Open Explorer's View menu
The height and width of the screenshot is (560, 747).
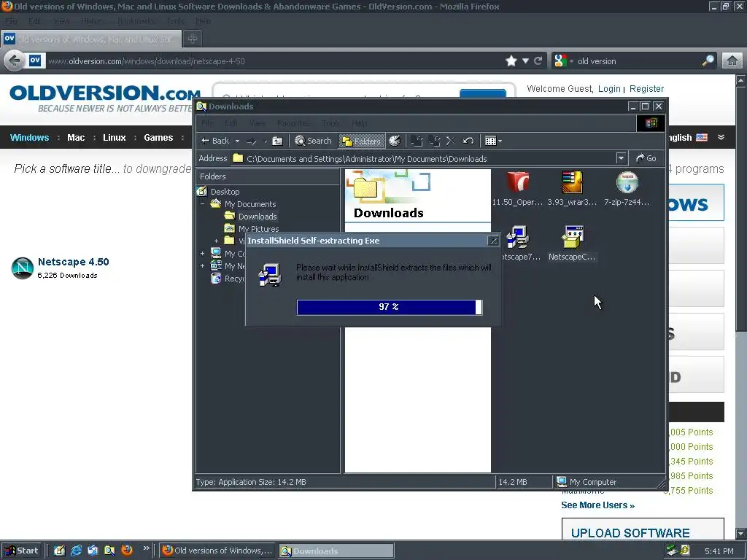[258, 123]
